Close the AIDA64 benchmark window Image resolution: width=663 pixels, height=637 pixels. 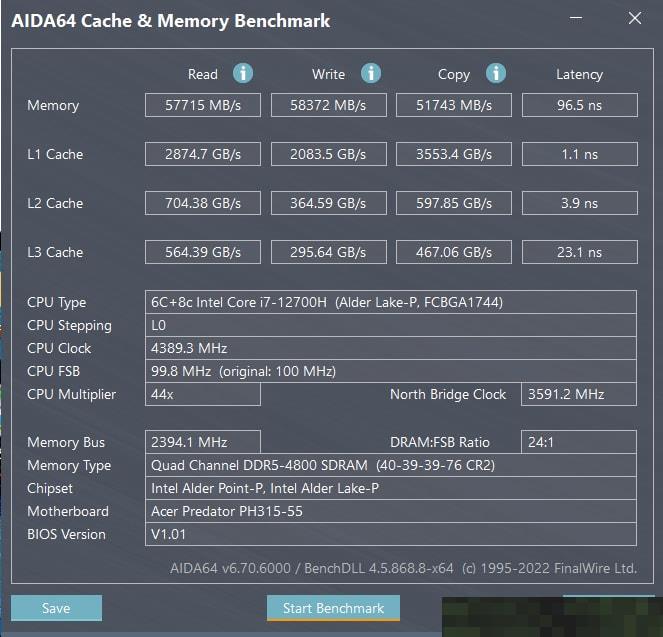tap(635, 18)
